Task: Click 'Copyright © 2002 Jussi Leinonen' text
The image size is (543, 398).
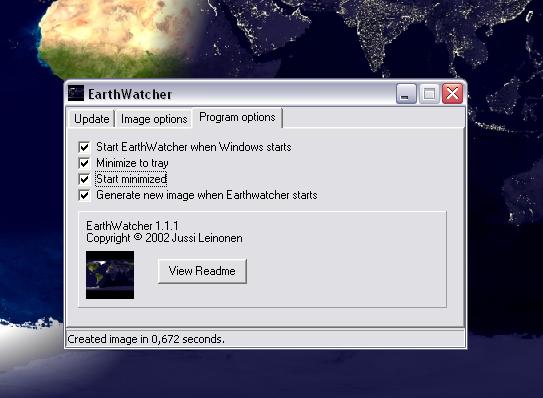Action: tap(164, 238)
